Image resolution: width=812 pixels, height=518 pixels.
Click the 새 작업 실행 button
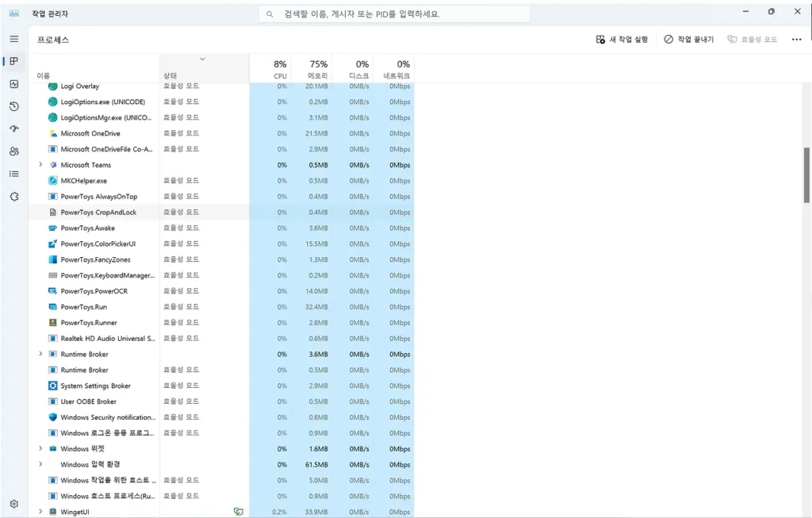[622, 40]
